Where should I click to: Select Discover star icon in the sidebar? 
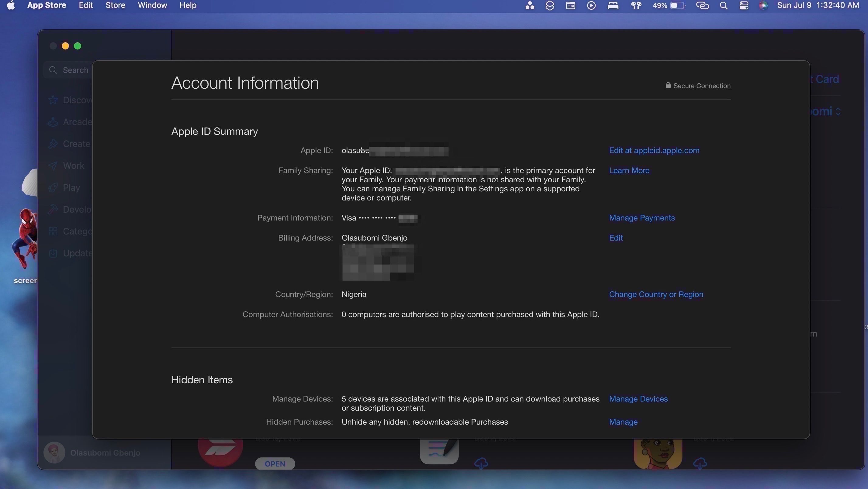[x=53, y=100]
